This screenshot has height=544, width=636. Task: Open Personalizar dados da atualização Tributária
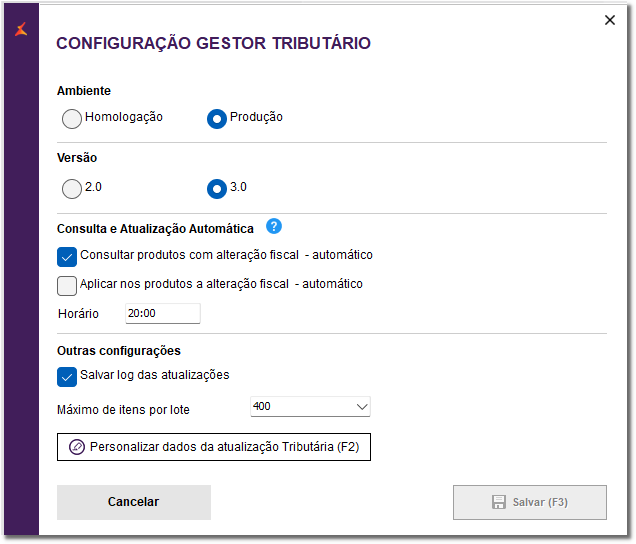pyautogui.click(x=214, y=446)
